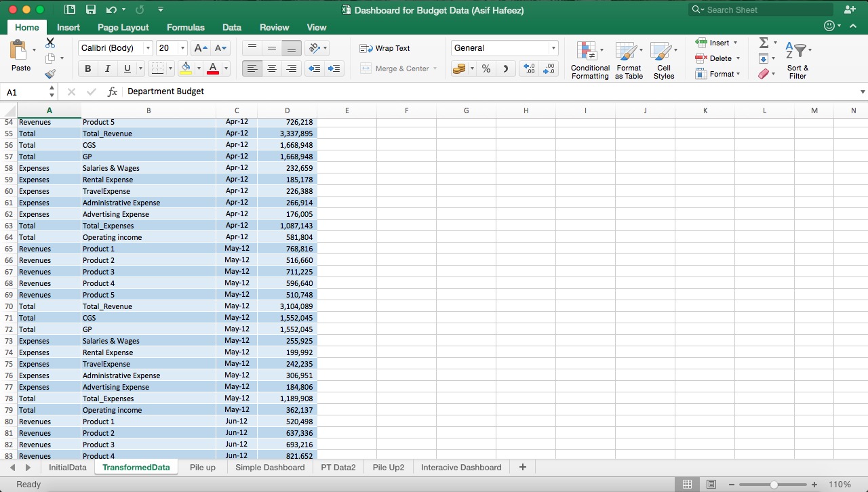Switch to the Formulas ribbon tab
The height and width of the screenshot is (492, 868).
tap(185, 27)
